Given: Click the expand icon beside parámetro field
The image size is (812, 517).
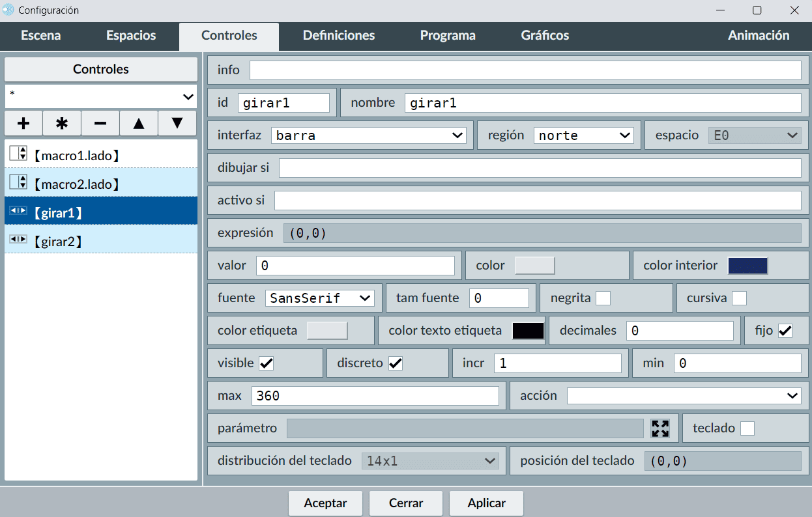Looking at the screenshot, I should tap(660, 428).
